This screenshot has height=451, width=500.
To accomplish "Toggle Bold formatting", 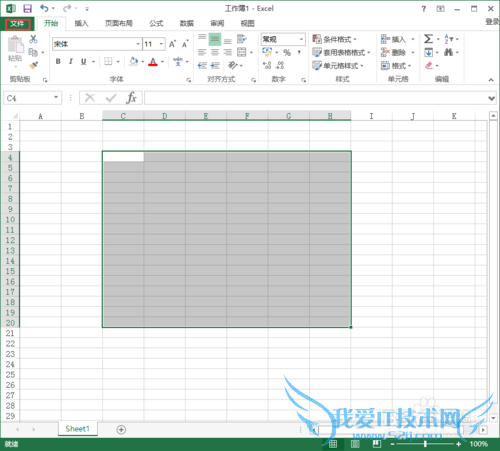I will pos(58,61).
